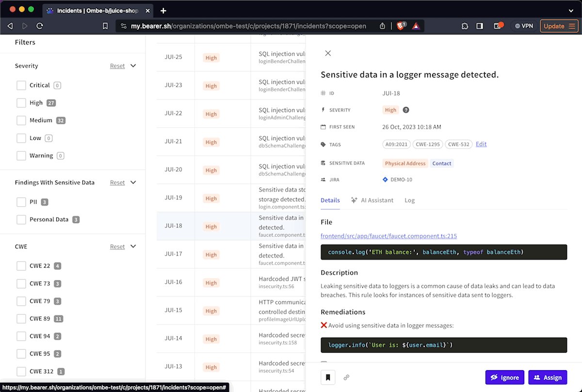Screen dimensions: 582x392
Task: Select the JUI-19 incident row
Action: pos(231,198)
